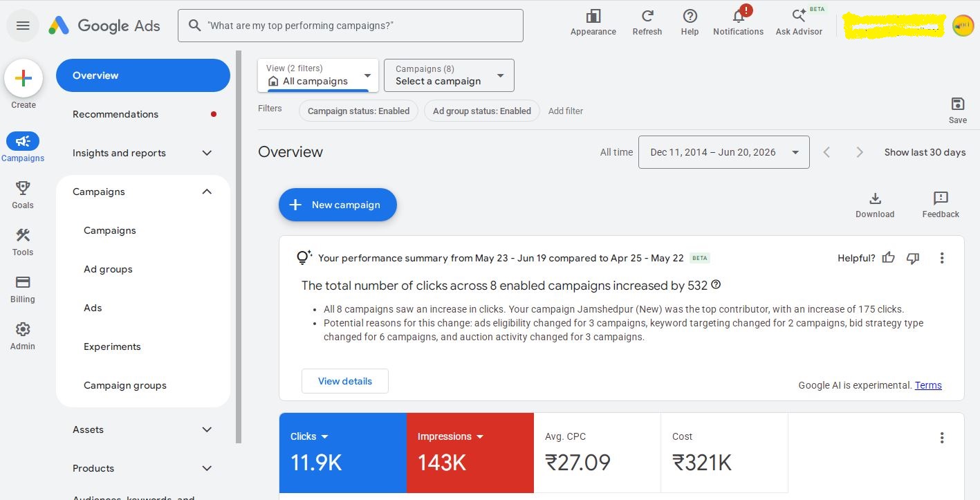Select the Overview menu item
This screenshot has height=500, width=980.
[143, 75]
